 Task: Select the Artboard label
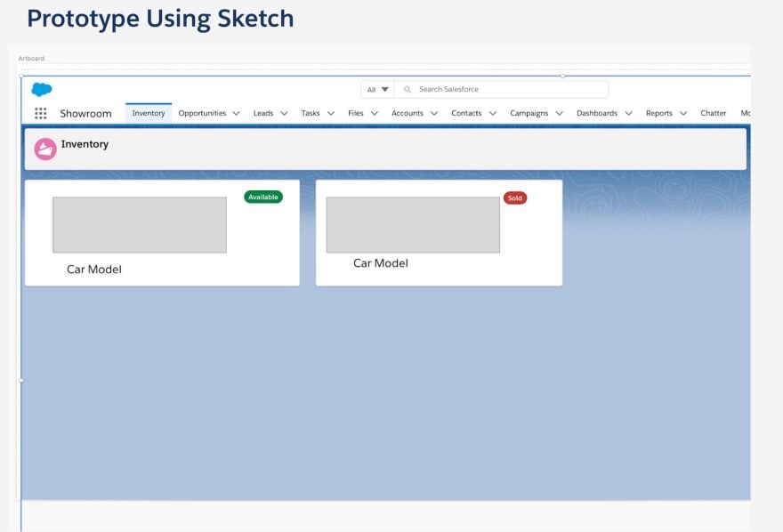coord(31,59)
